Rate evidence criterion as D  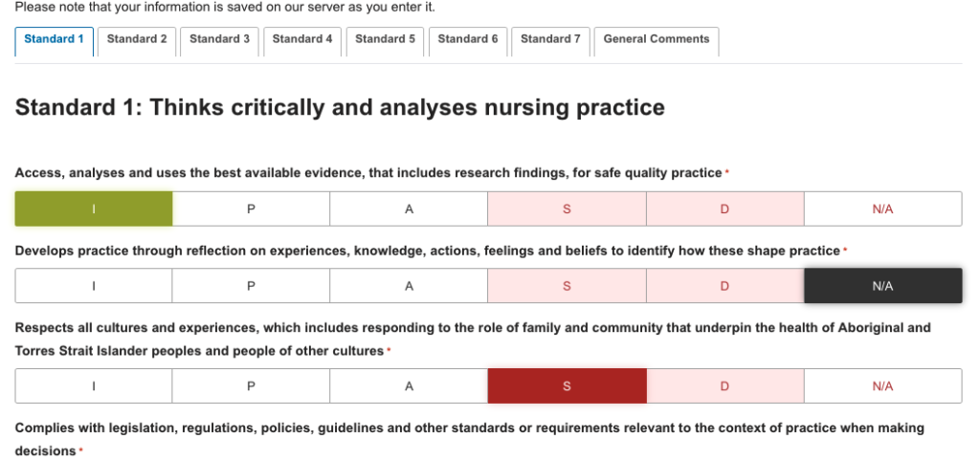coord(724,209)
